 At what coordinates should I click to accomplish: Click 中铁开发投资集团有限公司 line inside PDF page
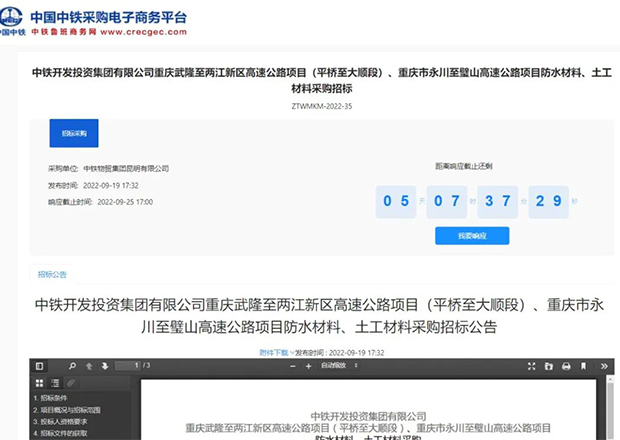[x=369, y=416]
